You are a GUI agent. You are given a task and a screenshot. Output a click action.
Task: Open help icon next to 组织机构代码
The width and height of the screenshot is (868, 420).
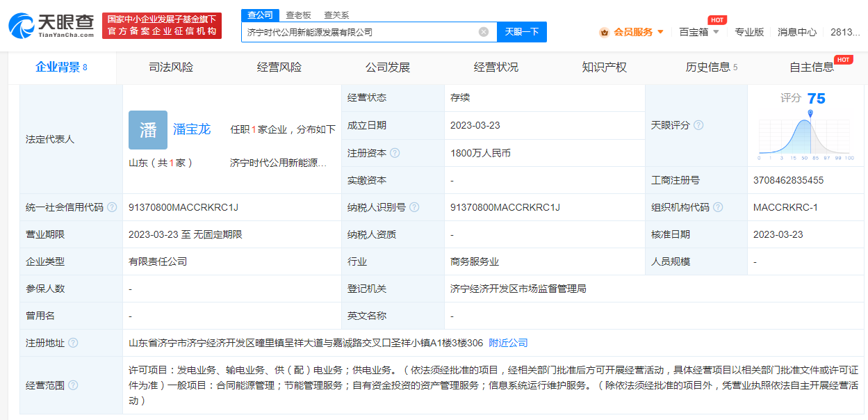718,207
